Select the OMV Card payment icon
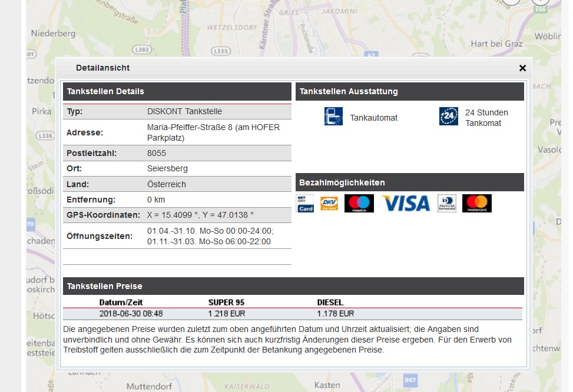 (x=305, y=204)
